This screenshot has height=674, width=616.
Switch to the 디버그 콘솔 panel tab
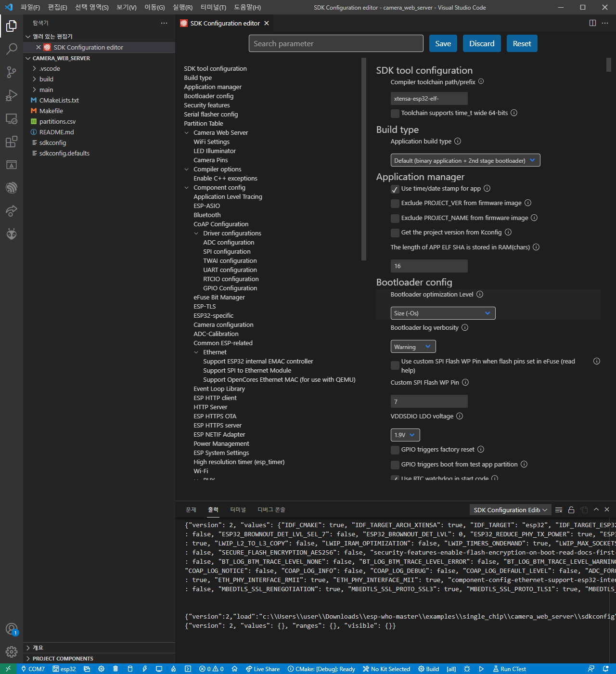271,510
